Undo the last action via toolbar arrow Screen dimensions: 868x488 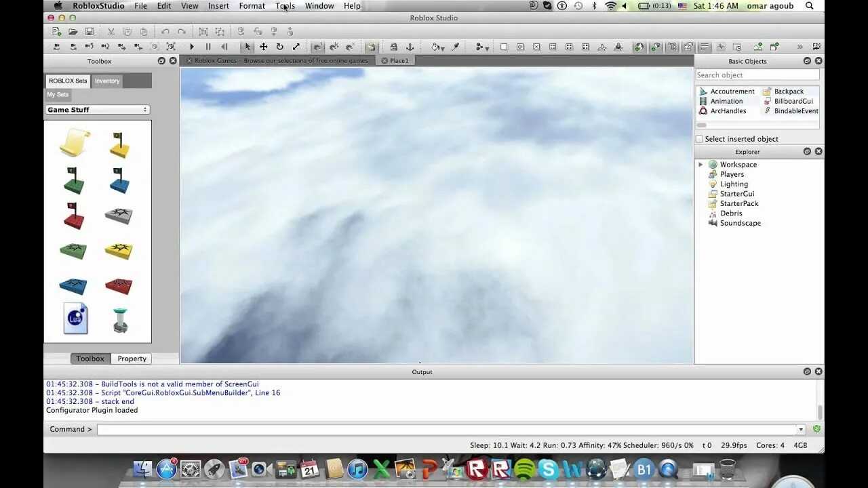pyautogui.click(x=165, y=31)
